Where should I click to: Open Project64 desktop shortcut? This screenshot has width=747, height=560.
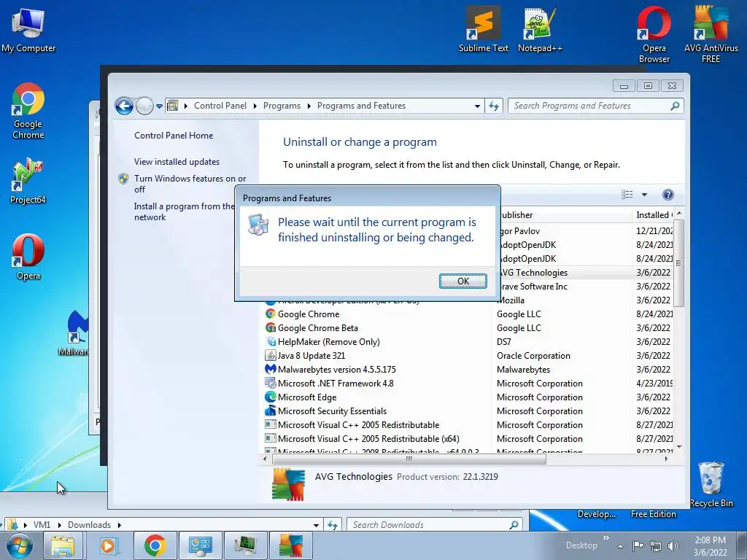click(x=28, y=181)
